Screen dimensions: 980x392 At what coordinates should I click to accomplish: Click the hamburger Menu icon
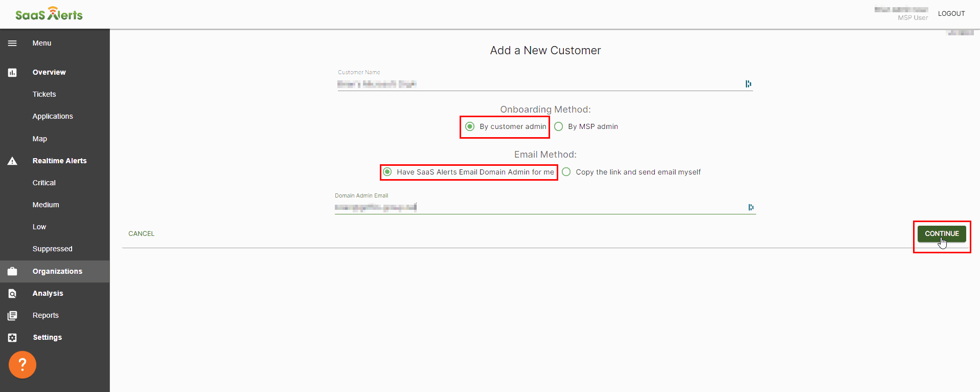[x=12, y=43]
